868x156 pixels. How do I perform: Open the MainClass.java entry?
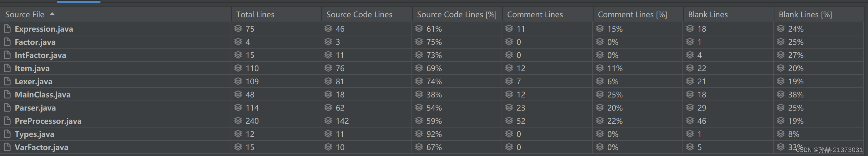click(43, 95)
